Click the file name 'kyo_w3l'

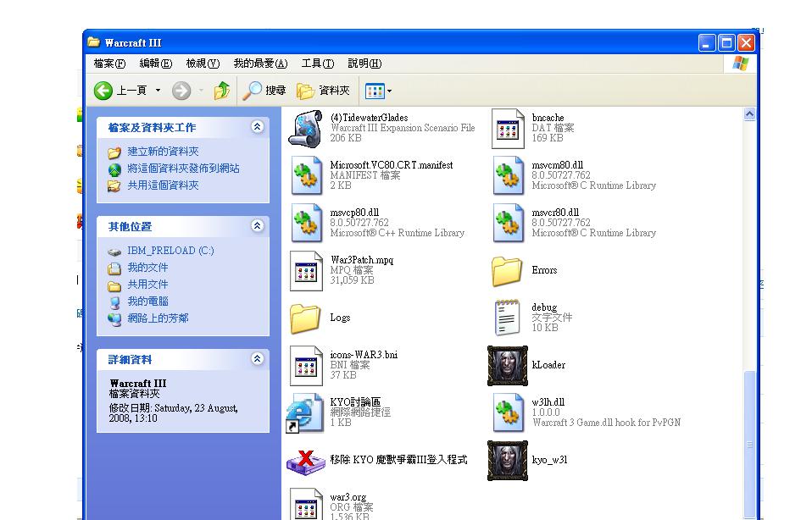coord(549,460)
